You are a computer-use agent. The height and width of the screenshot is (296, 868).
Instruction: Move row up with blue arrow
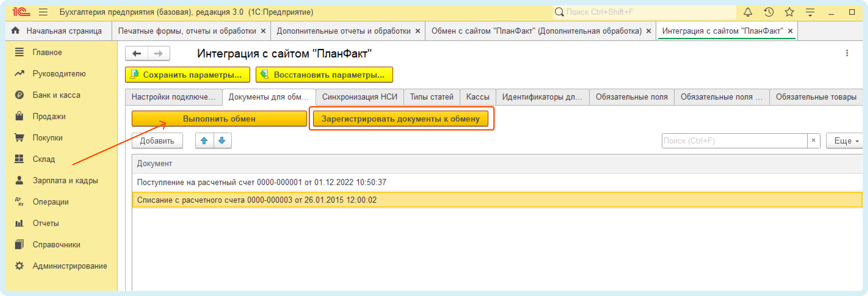click(x=204, y=141)
